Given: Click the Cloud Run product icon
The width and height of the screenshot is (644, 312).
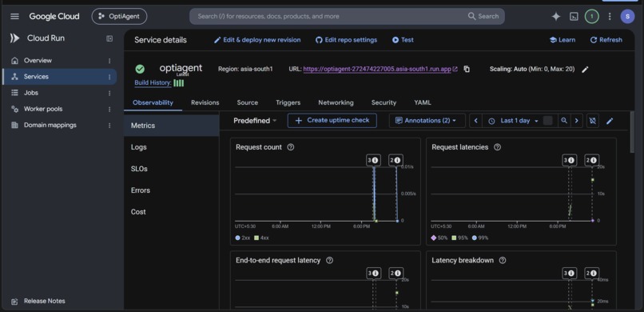Looking at the screenshot, I should point(15,38).
